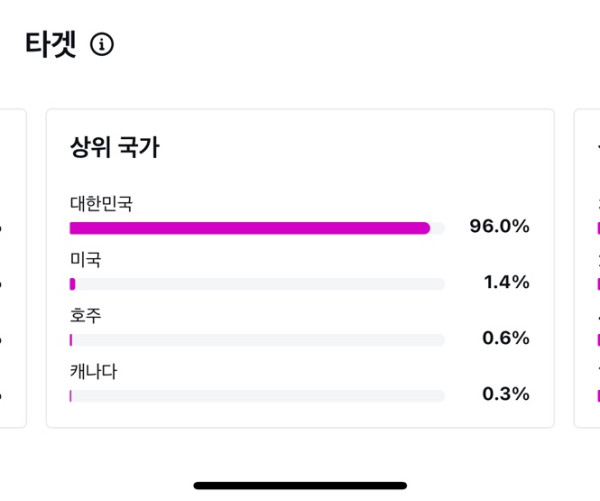
Task: Click the 96.0% value
Action: 499,226
